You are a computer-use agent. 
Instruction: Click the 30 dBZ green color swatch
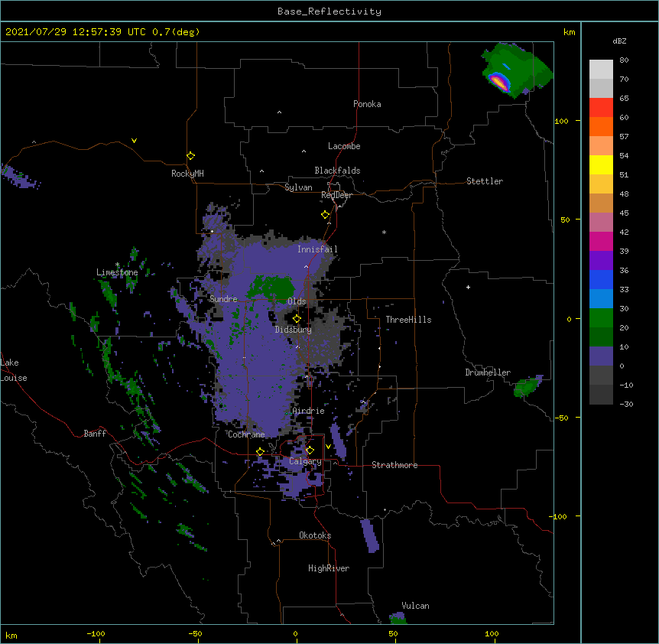tap(601, 318)
